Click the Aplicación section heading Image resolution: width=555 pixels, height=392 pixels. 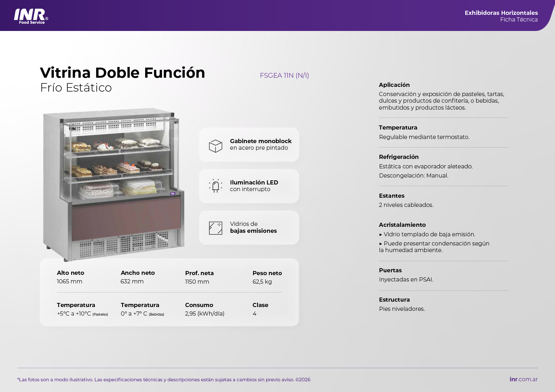394,85
